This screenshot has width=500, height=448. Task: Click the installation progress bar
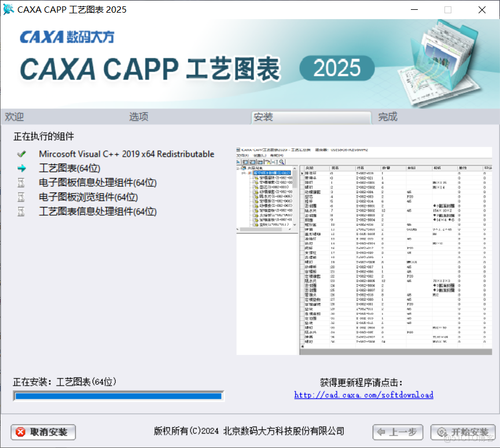118,395
